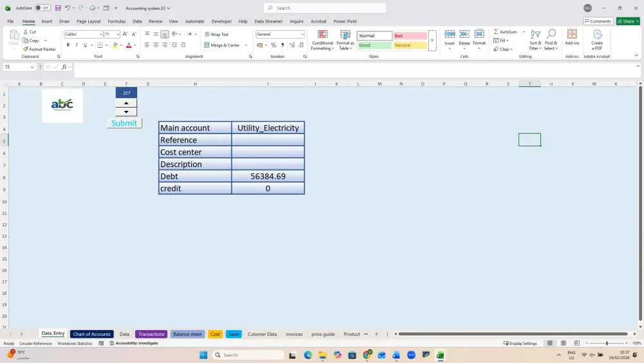
Task: Click the Copy icon
Action: click(x=26, y=40)
